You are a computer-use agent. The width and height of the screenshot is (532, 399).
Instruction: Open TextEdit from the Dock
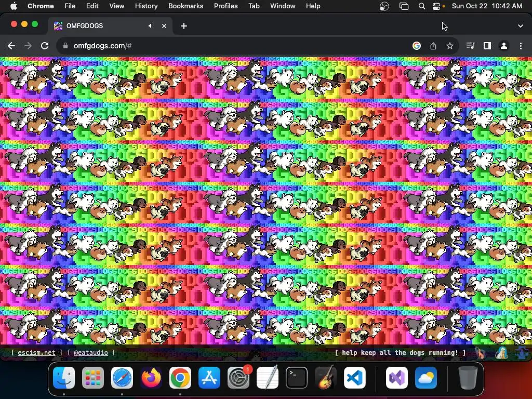268,378
